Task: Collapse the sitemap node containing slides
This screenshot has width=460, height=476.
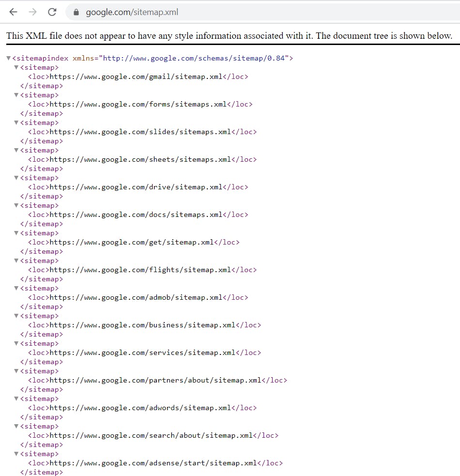Action: (x=16, y=123)
